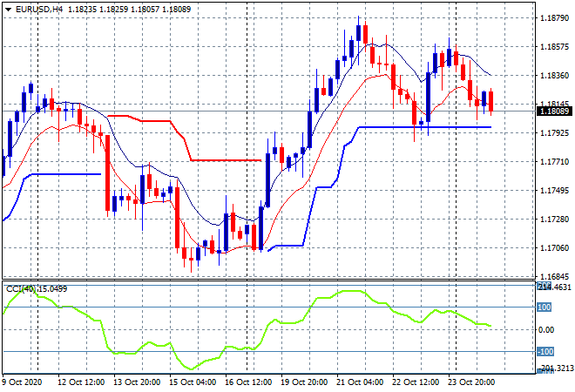
Task: Click the 1.17060 price scale value
Action: [554, 248]
